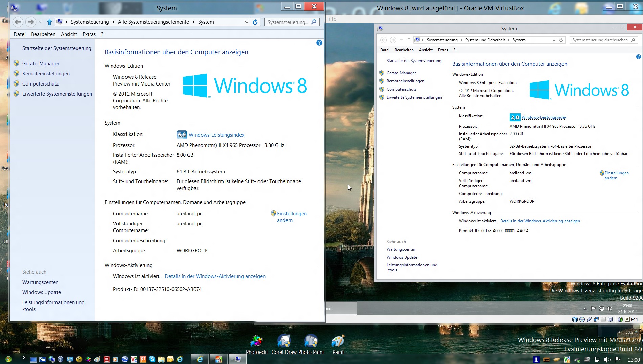Image resolution: width=643 pixels, height=364 pixels.
Task: Open the Datei menu in the left window
Action: pos(20,34)
